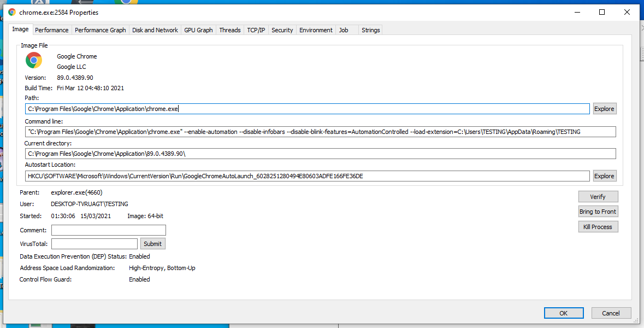This screenshot has width=644, height=328.
Task: Click the 'High-Entropy, Bottom-Up' value
Action: point(162,268)
